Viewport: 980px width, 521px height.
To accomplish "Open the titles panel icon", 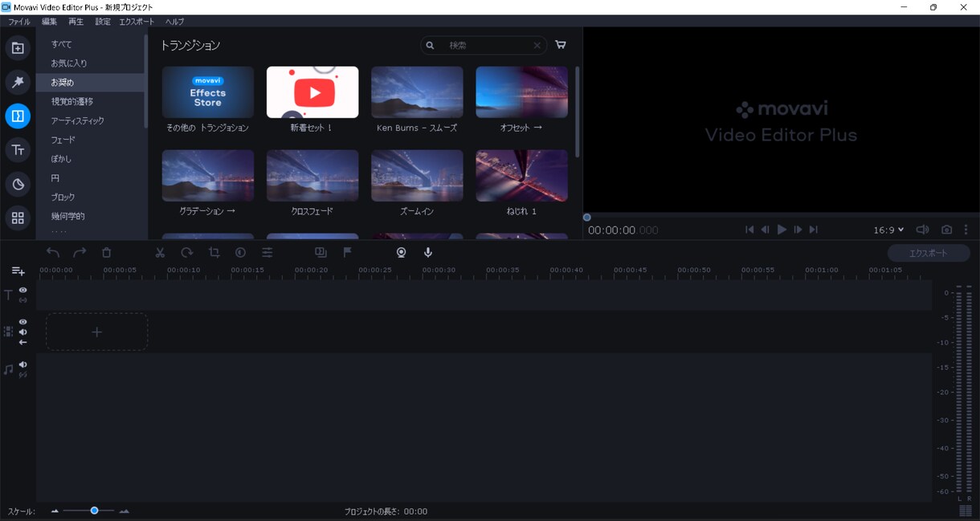I will tap(18, 150).
